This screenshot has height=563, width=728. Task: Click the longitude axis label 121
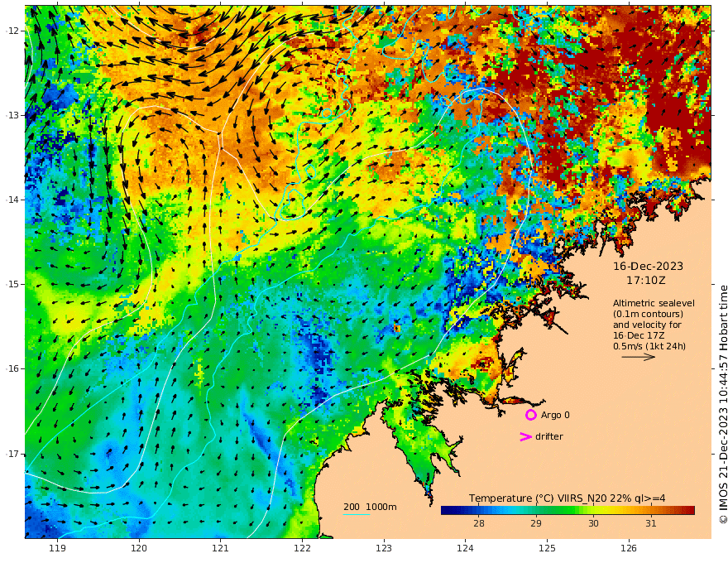pyautogui.click(x=221, y=548)
